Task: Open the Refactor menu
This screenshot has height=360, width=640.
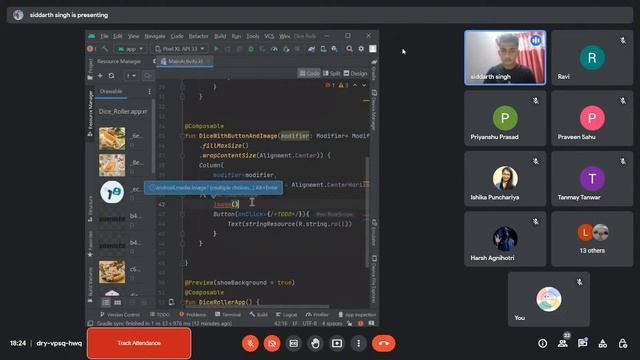Action: coord(198,36)
